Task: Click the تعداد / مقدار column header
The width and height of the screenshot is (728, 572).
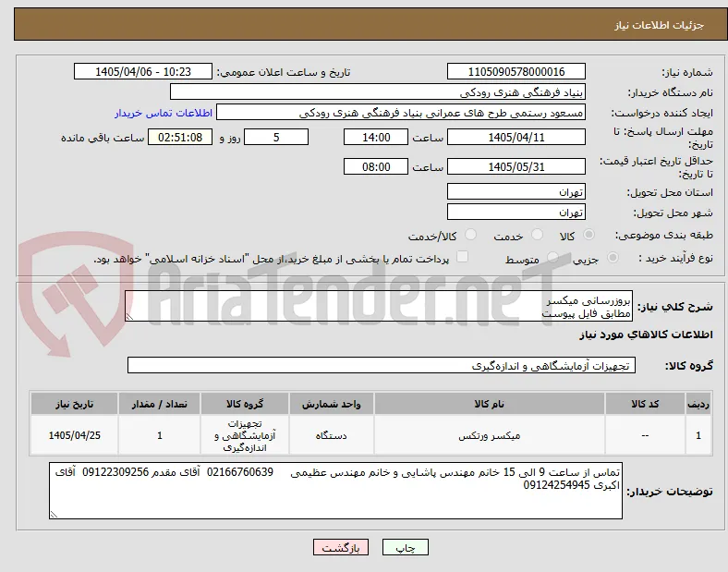Action: [x=159, y=404]
